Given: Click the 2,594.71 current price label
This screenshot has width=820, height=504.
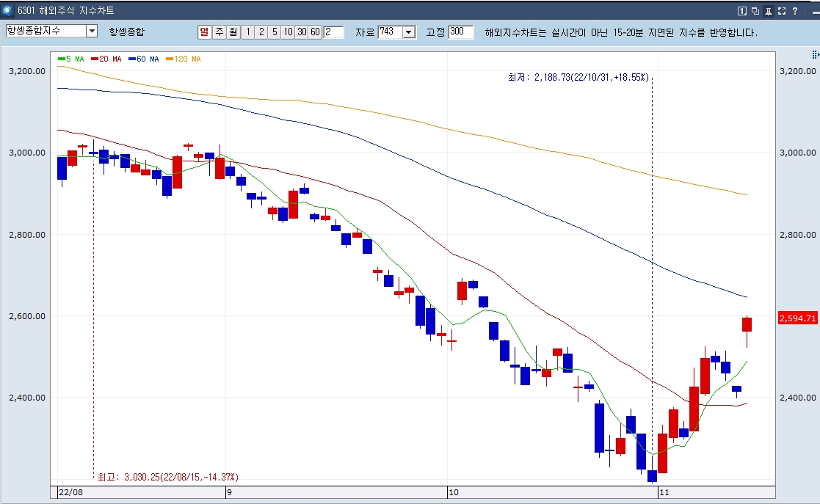Looking at the screenshot, I should 797,318.
